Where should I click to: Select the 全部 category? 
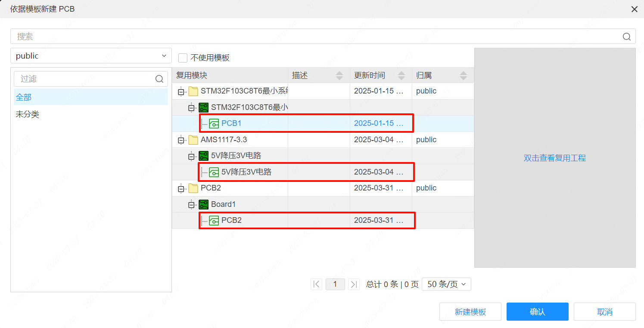coord(24,97)
